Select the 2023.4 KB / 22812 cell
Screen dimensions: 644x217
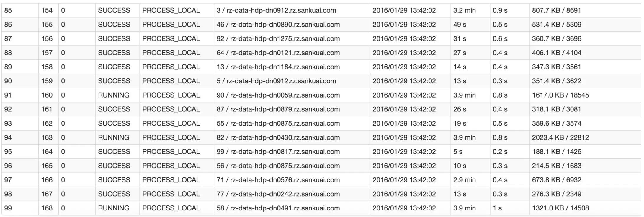(585, 137)
